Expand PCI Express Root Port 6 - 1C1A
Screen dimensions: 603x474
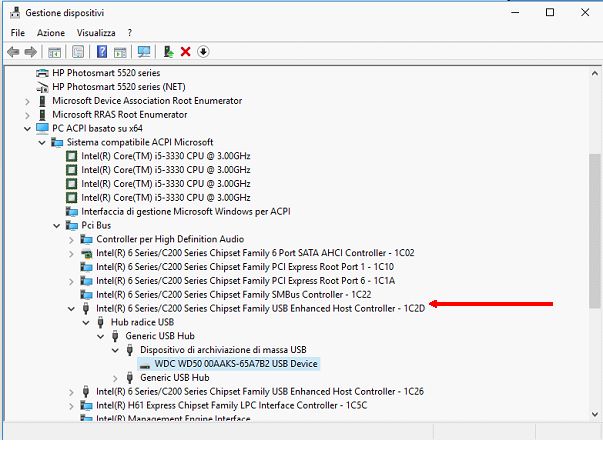tap(71, 281)
